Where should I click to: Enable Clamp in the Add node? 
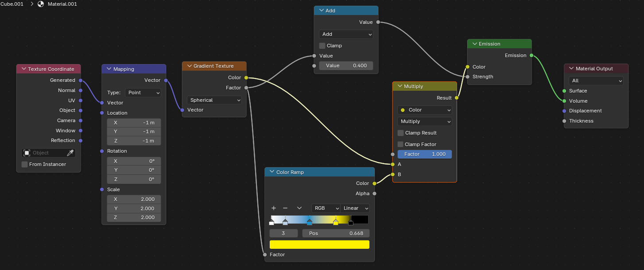(322, 46)
